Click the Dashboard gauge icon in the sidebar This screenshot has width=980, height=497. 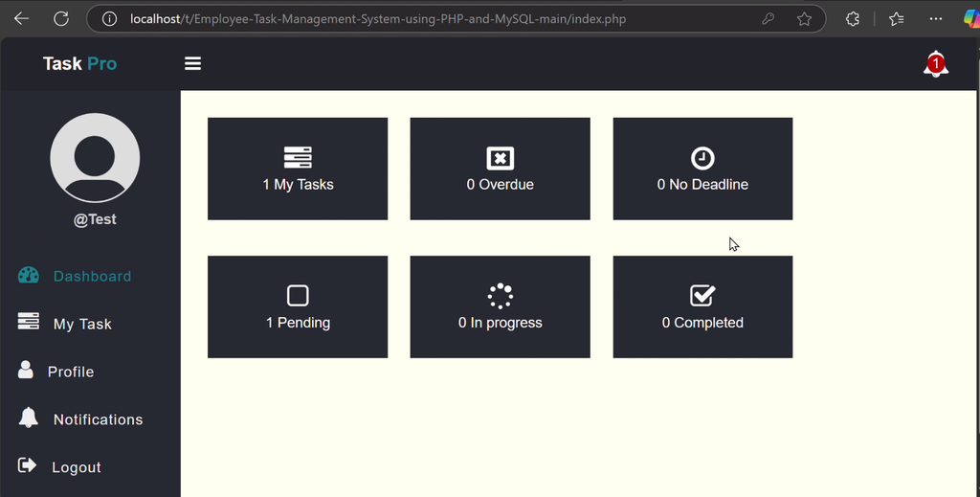pyautogui.click(x=28, y=275)
